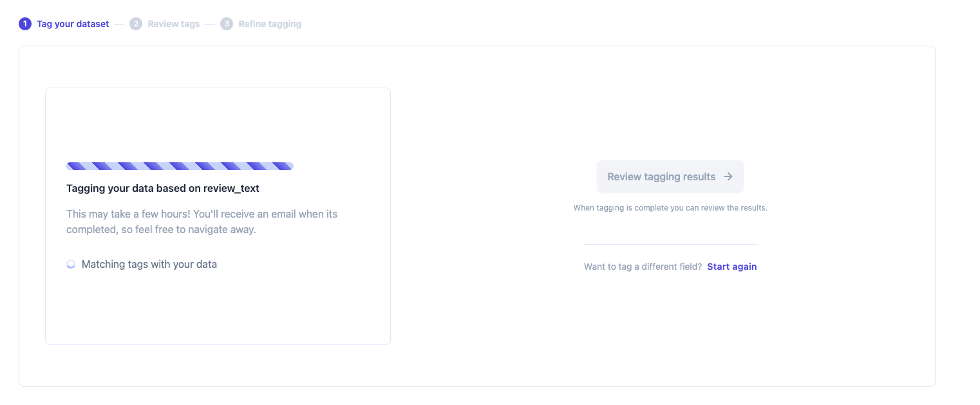The image size is (980, 405).
Task: Click the striped tagging progress bar
Action: [180, 166]
